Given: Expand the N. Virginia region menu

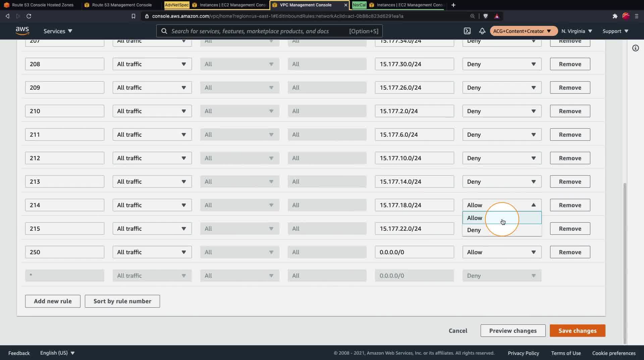Looking at the screenshot, I should point(577,31).
